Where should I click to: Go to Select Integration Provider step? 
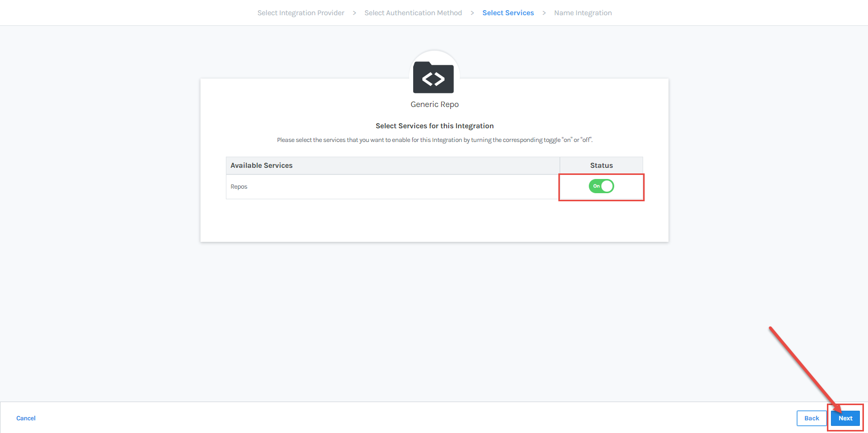pos(301,13)
